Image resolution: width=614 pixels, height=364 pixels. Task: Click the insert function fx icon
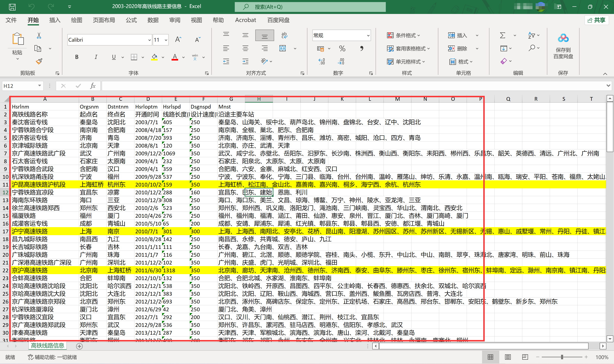tap(93, 86)
